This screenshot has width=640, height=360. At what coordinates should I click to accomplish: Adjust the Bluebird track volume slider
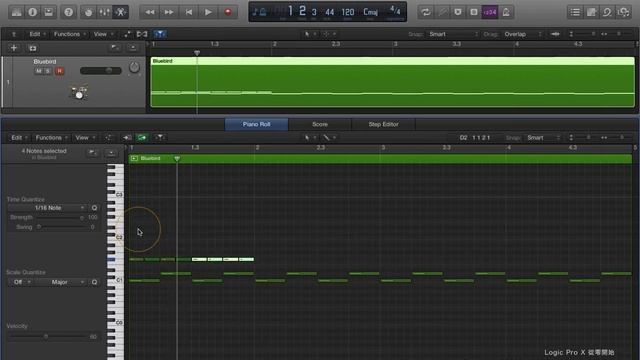point(101,71)
